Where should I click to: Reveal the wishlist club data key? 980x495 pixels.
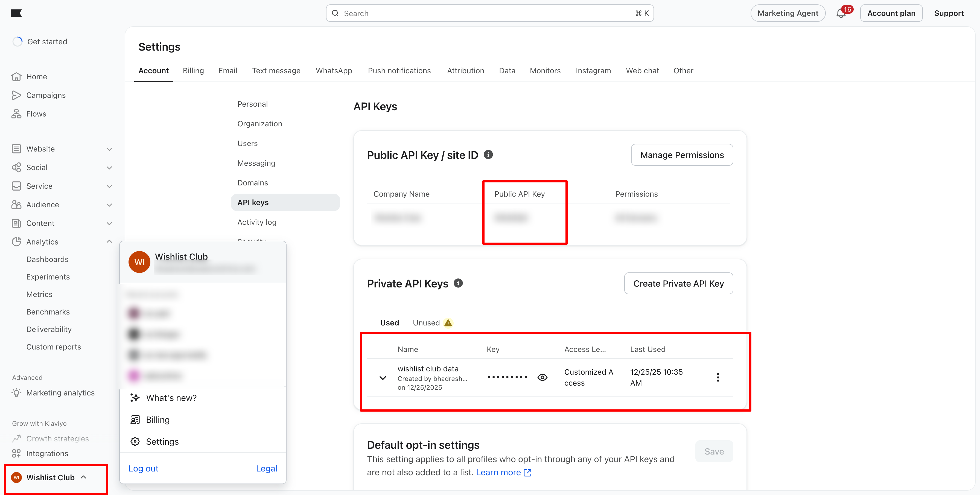(542, 377)
